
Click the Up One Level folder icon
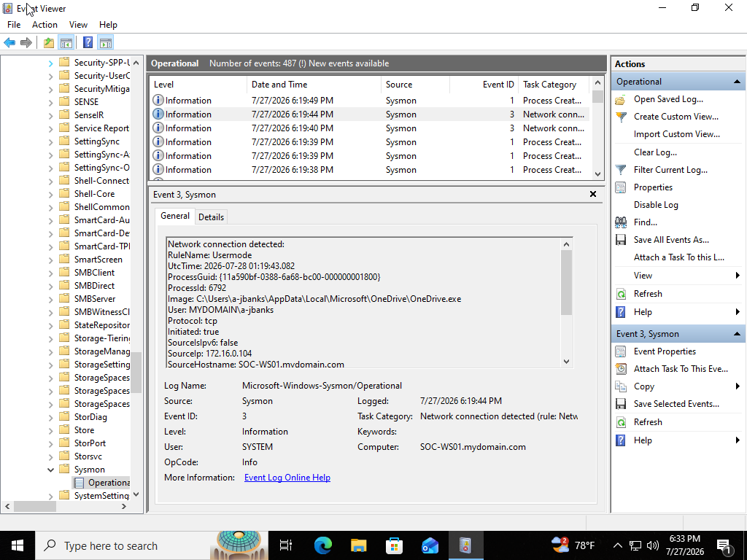pyautogui.click(x=49, y=42)
